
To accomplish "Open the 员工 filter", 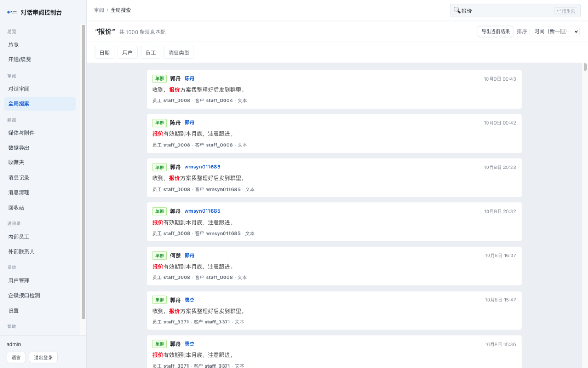I will click(x=151, y=53).
